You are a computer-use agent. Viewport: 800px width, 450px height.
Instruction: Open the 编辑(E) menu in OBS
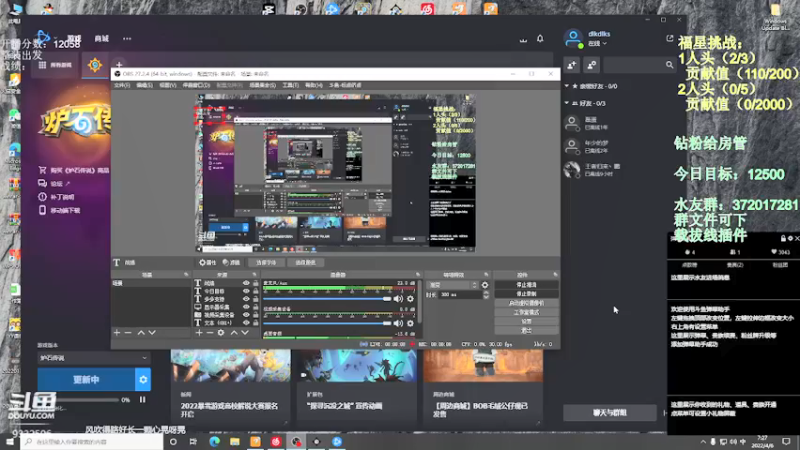144,85
